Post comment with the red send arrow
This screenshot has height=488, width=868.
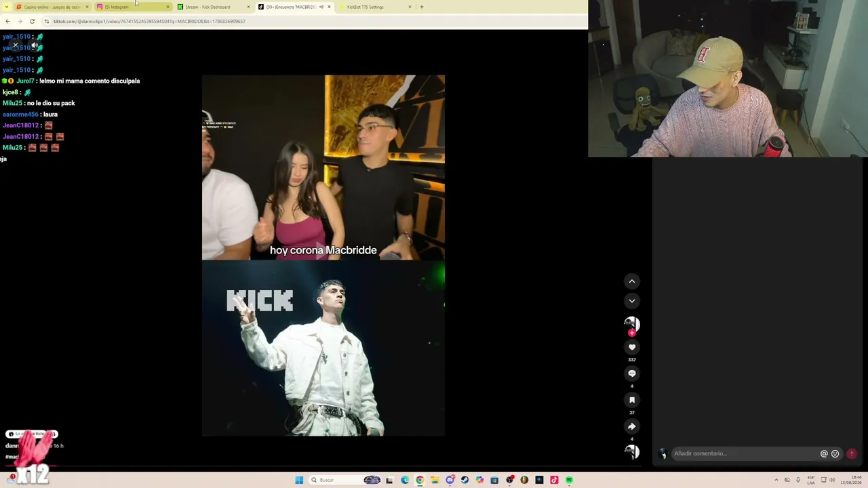point(852,453)
